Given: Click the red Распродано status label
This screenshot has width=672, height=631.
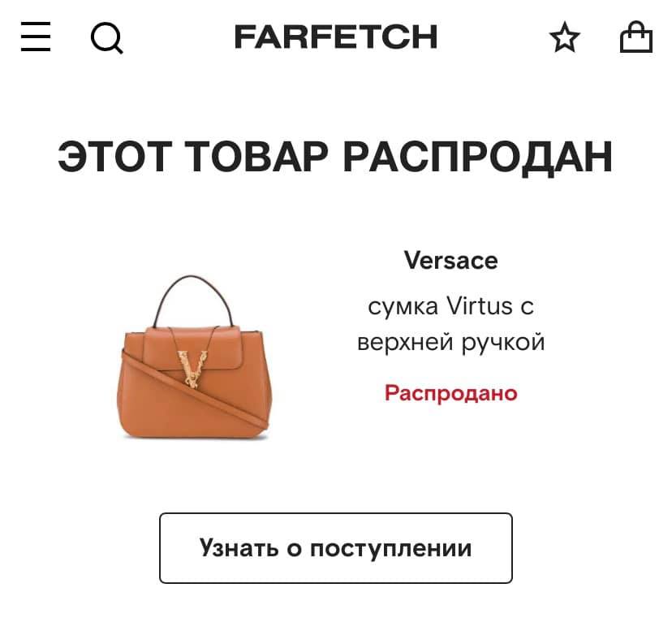Looking at the screenshot, I should coord(451,393).
